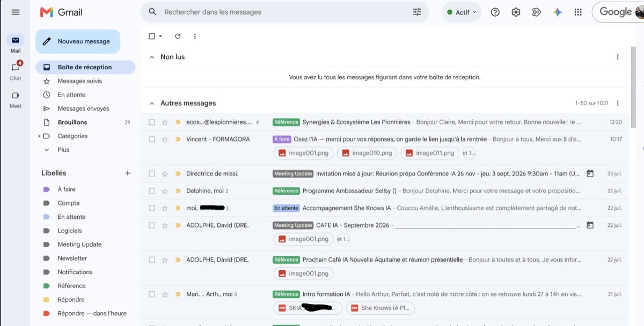
Task: Show remaining attachments via 'et 3...' chip
Action: [469, 153]
